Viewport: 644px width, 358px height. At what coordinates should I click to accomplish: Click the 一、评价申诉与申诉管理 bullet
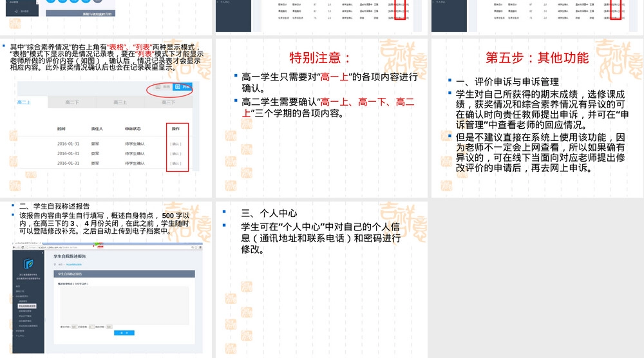click(x=507, y=82)
